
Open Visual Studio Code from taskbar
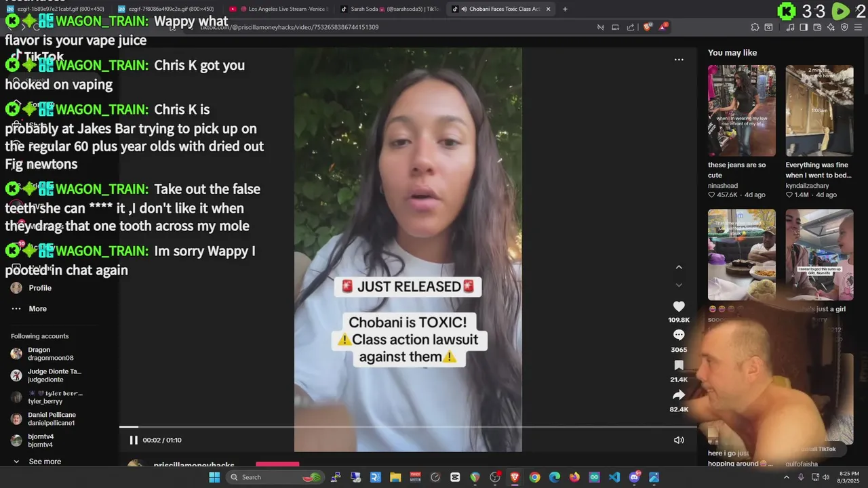(614, 477)
